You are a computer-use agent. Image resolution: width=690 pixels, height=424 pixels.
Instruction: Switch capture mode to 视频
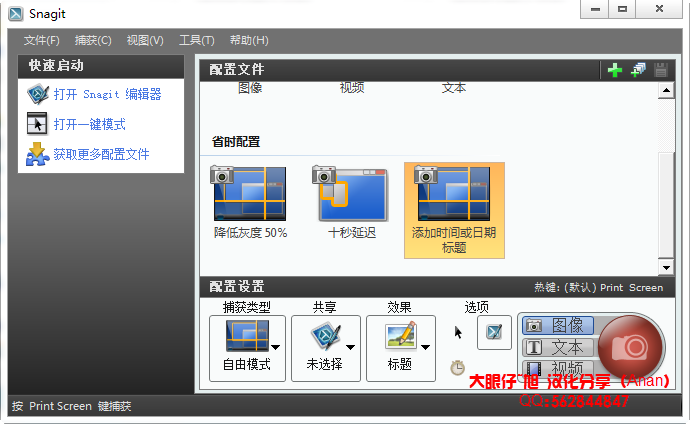pyautogui.click(x=558, y=367)
